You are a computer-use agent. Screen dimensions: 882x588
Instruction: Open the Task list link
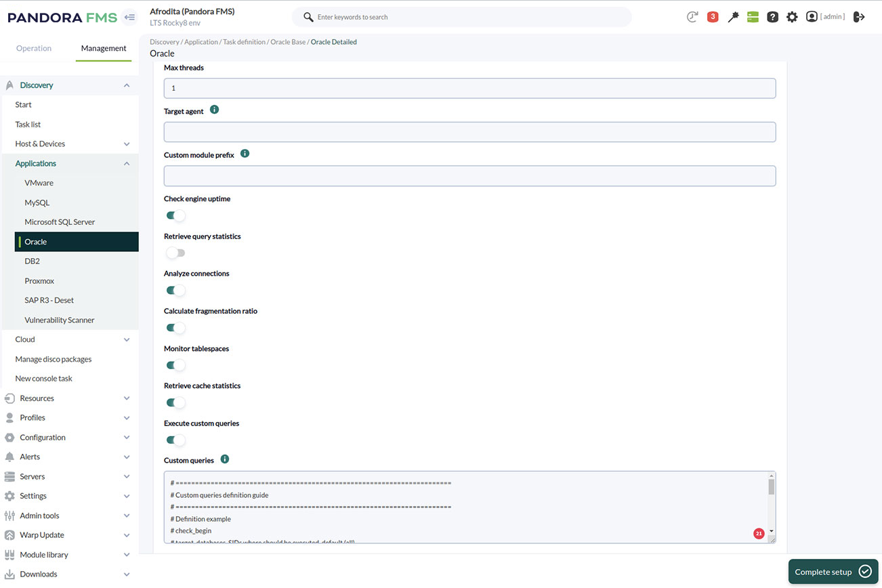[x=28, y=125]
